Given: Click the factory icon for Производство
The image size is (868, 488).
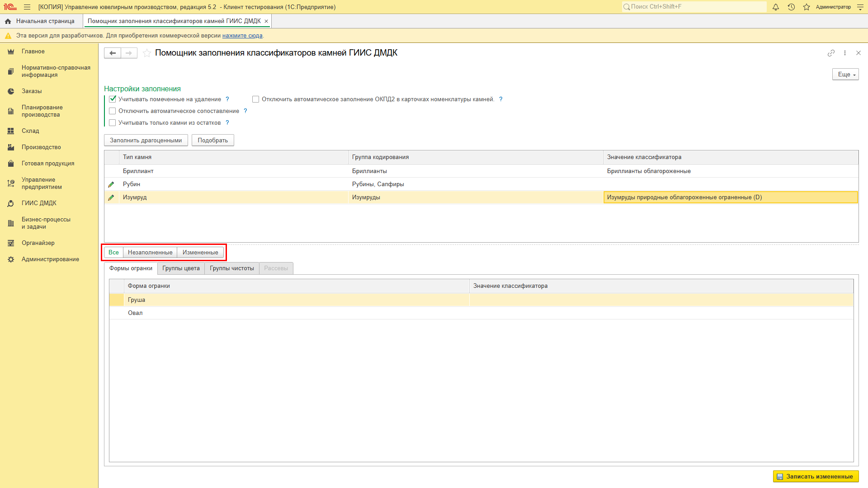Looking at the screenshot, I should click(11, 147).
